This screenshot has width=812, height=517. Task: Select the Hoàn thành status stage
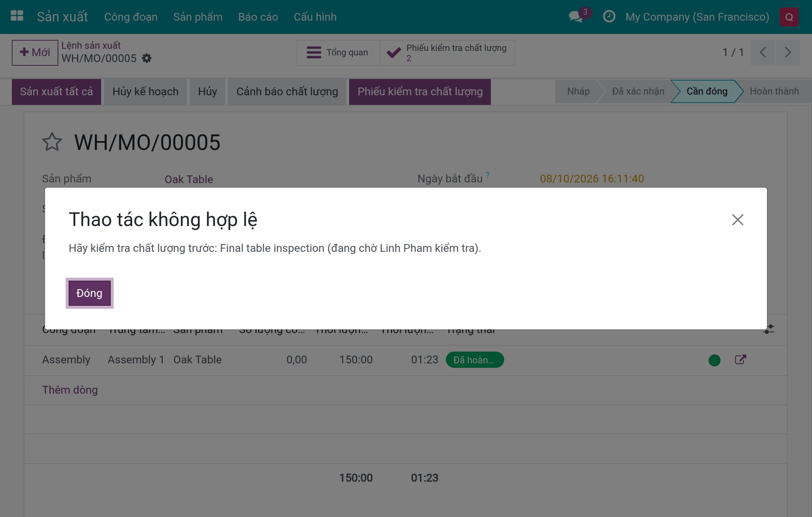pyautogui.click(x=774, y=91)
